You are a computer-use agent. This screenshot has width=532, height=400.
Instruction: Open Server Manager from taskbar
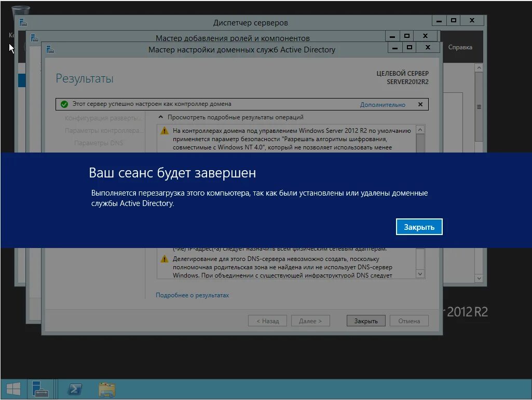tap(40, 389)
